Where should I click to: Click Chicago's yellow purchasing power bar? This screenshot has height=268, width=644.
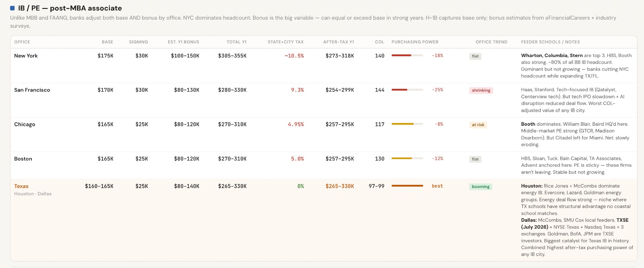click(x=407, y=124)
